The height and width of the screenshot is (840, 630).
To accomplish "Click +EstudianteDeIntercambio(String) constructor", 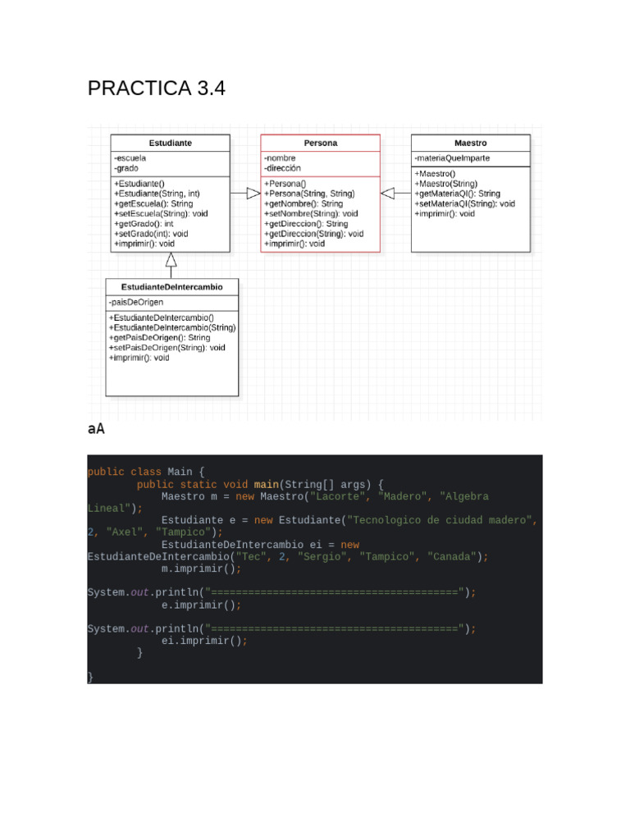I will pyautogui.click(x=172, y=328).
